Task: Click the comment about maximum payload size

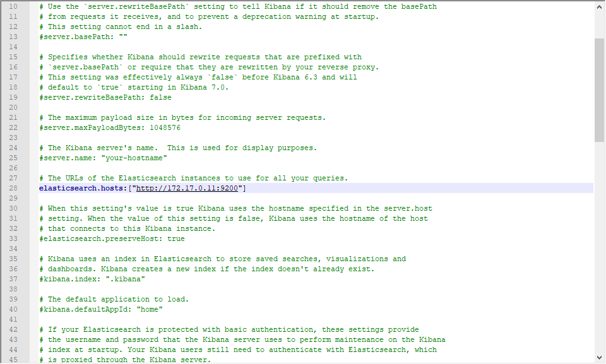Action: click(182, 117)
